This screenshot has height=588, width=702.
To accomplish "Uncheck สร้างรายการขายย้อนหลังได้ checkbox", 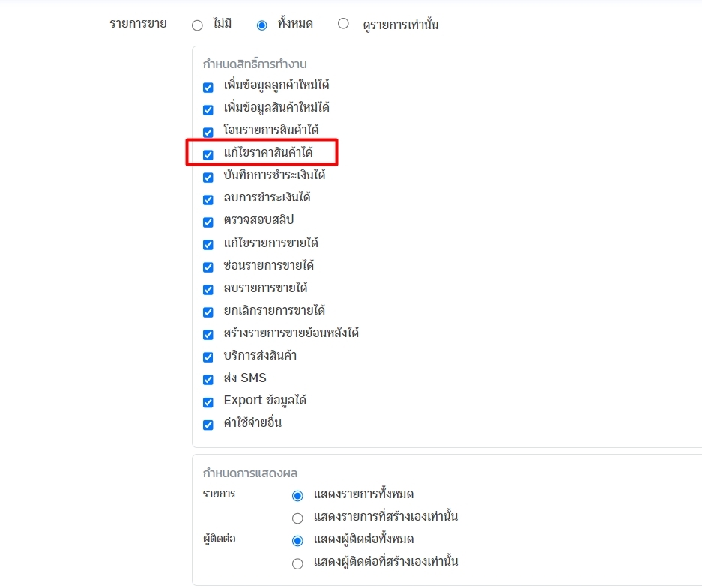I will coord(208,334).
